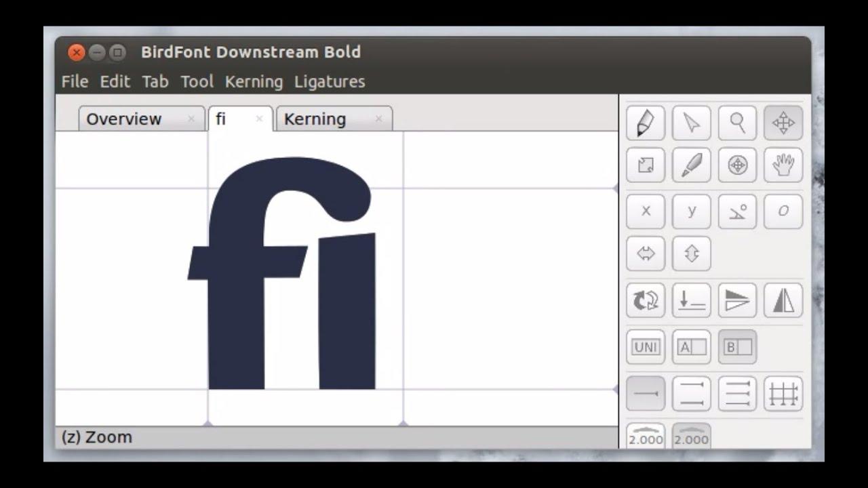The image size is (868, 488).
Task: Click the vertical double-arrow height button
Action: 692,253
